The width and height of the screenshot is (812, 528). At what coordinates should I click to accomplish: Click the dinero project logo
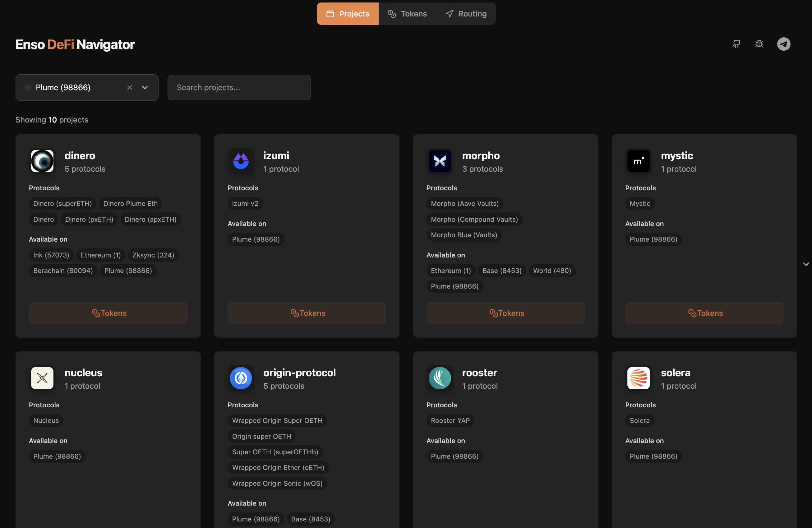(42, 161)
